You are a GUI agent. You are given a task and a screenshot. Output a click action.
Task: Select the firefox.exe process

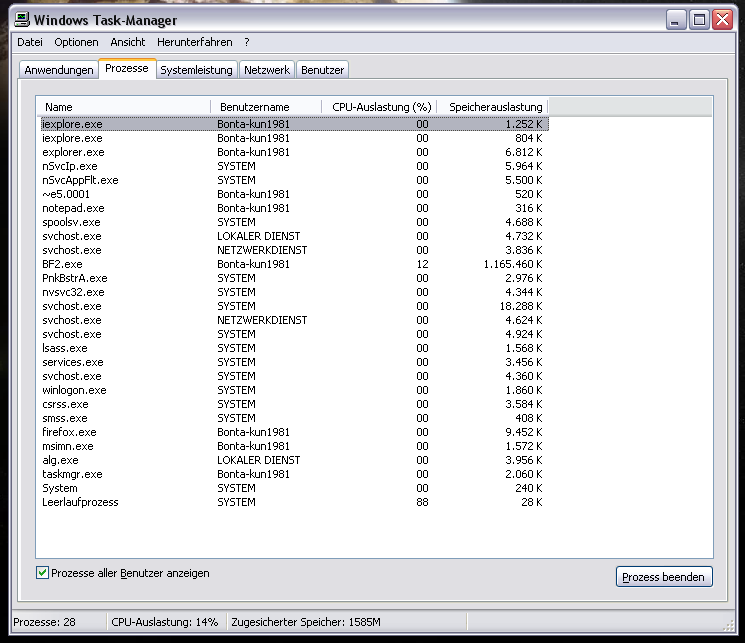point(295,432)
